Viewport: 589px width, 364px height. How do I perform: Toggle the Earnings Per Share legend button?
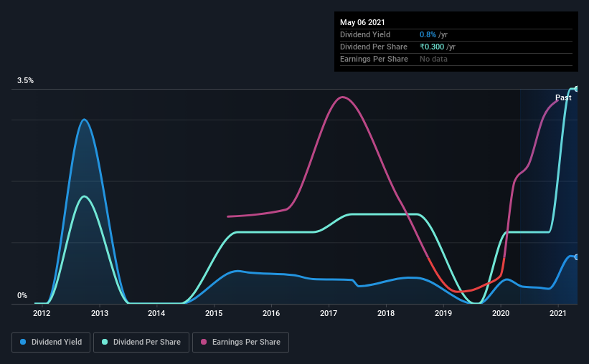click(240, 343)
